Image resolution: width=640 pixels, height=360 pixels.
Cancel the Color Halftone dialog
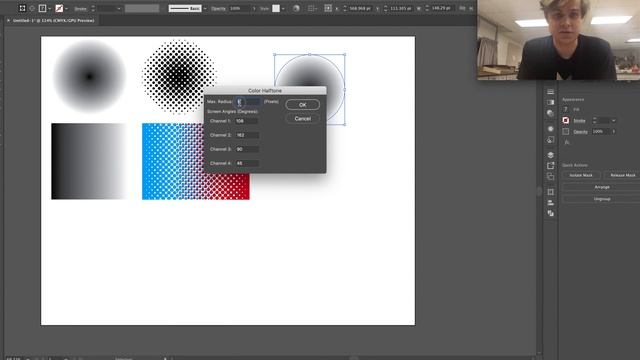click(302, 119)
